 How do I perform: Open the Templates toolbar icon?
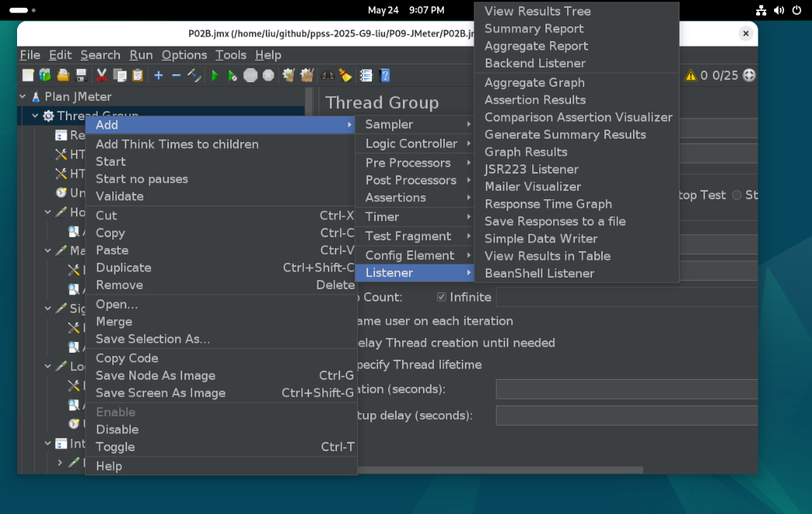(46, 76)
